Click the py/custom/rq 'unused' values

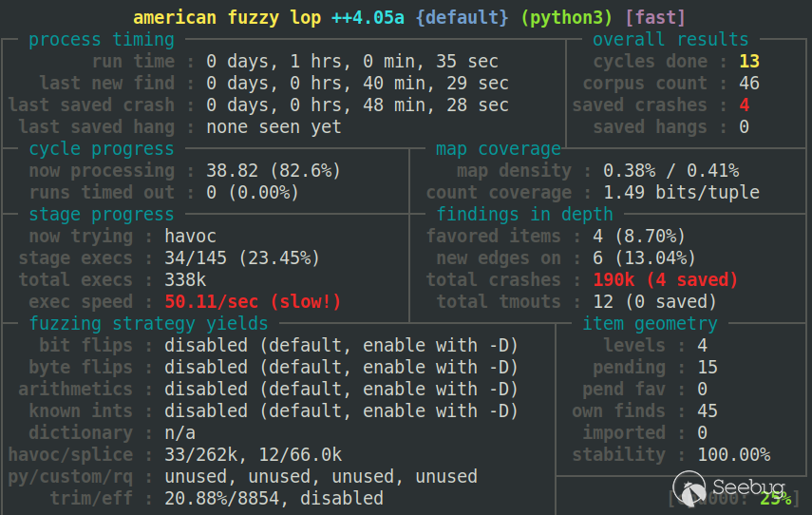321,476
